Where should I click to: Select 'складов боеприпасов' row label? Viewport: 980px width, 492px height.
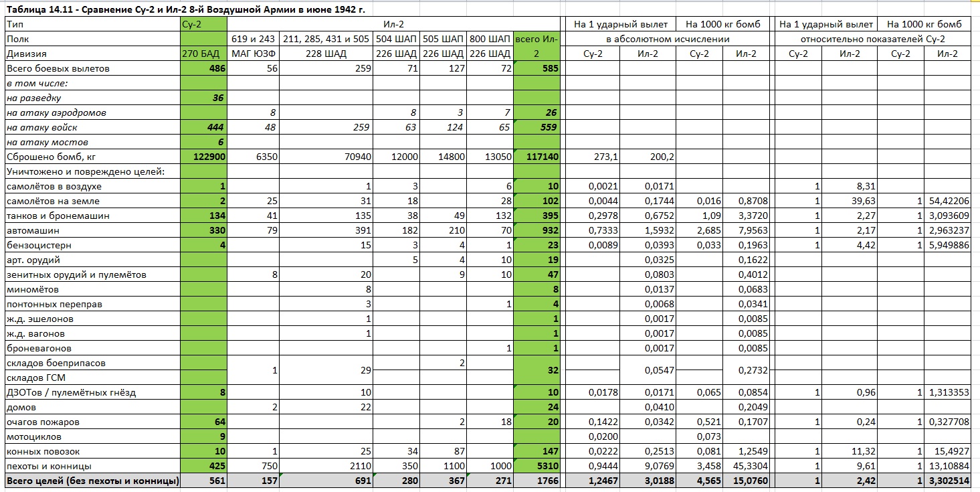[92, 363]
